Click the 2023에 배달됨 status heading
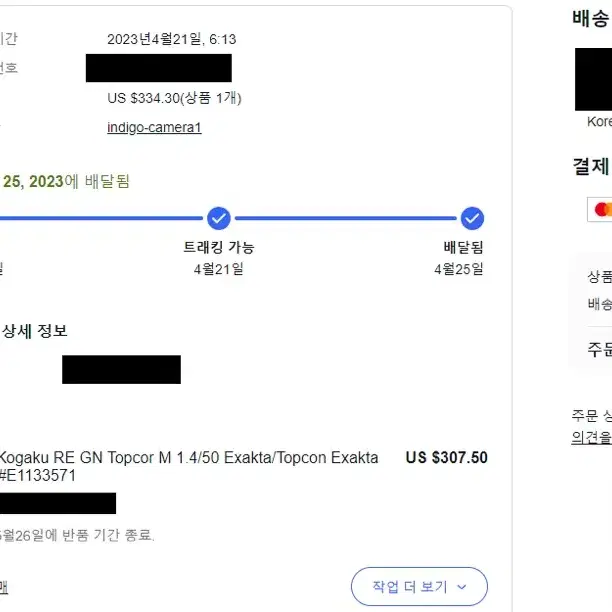612x612 pixels. (65, 181)
